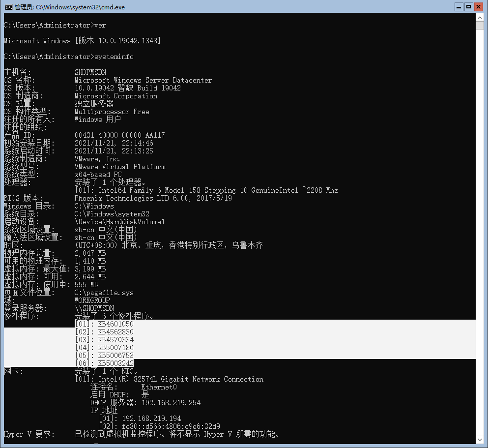Click the time zone value '(UTC+08:00) 北京'

pos(106,245)
